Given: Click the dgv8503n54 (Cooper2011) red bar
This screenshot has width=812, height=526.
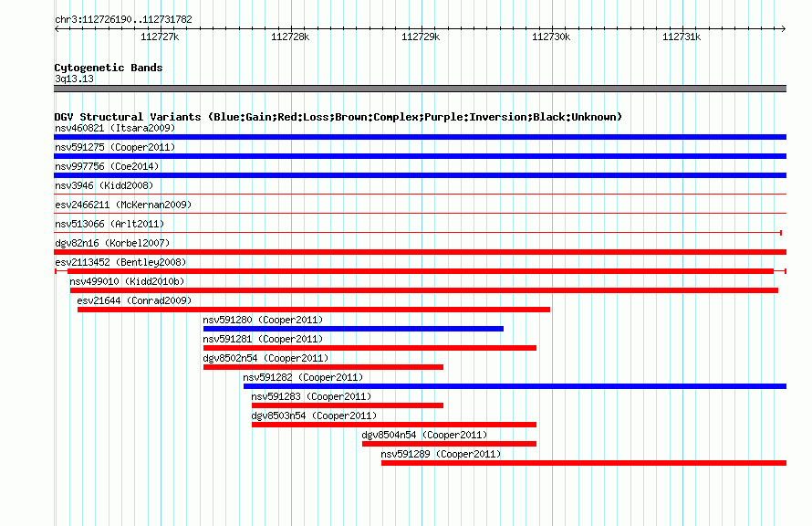Looking at the screenshot, I should click(x=394, y=425).
